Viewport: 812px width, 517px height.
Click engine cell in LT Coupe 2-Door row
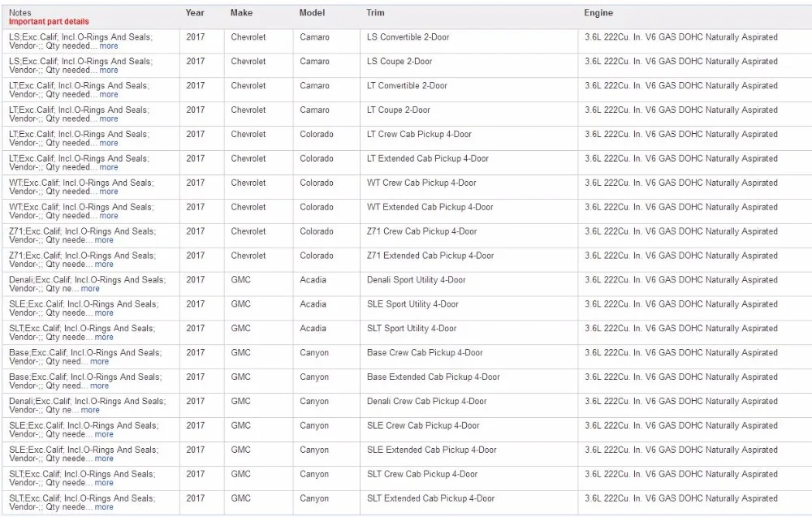click(x=681, y=110)
